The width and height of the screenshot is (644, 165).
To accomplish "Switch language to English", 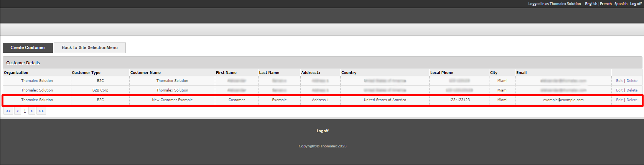I will (x=591, y=4).
